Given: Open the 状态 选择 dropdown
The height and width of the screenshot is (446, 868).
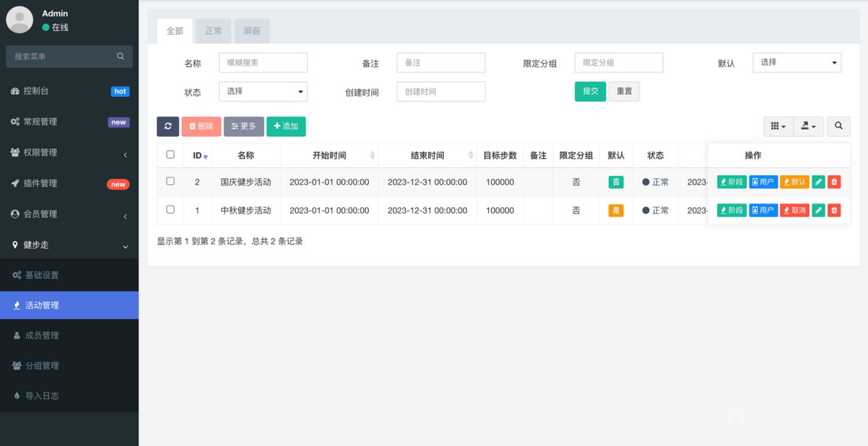Looking at the screenshot, I should 263,91.
